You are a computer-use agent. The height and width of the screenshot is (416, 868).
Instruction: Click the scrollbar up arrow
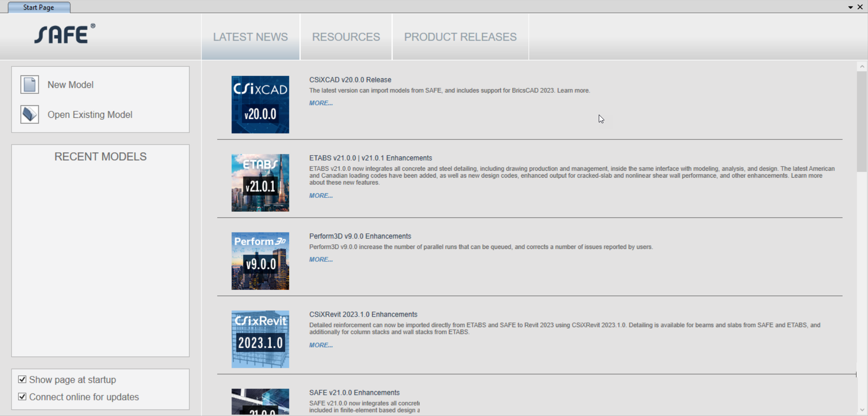(x=862, y=67)
